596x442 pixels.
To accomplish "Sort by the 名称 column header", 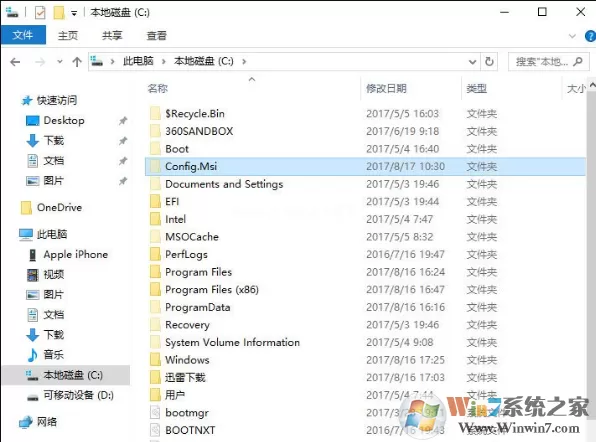I will tap(158, 89).
